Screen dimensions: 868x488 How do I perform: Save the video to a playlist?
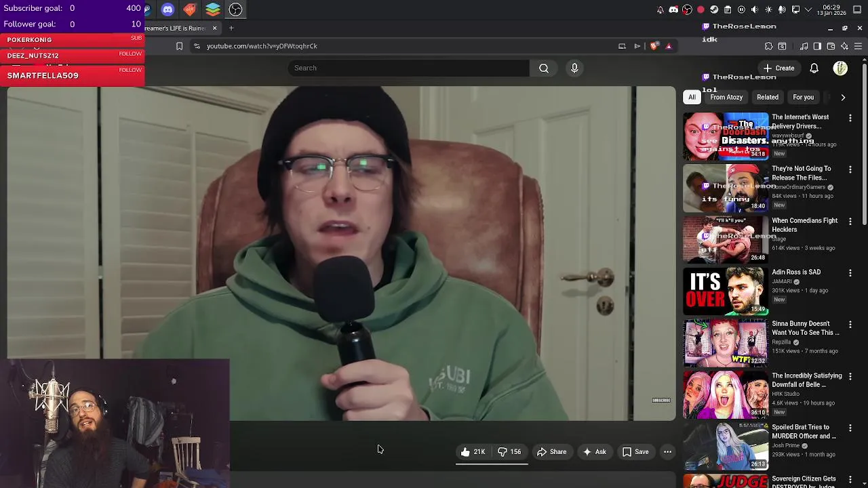(x=635, y=451)
